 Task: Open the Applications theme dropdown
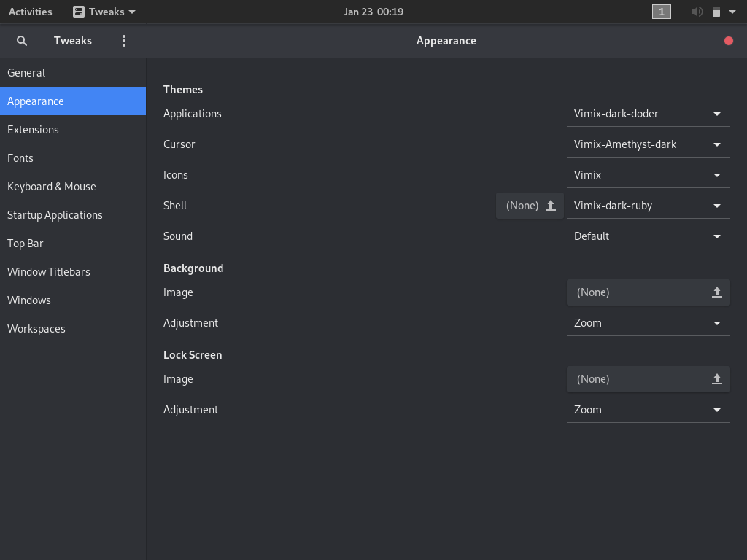648,114
